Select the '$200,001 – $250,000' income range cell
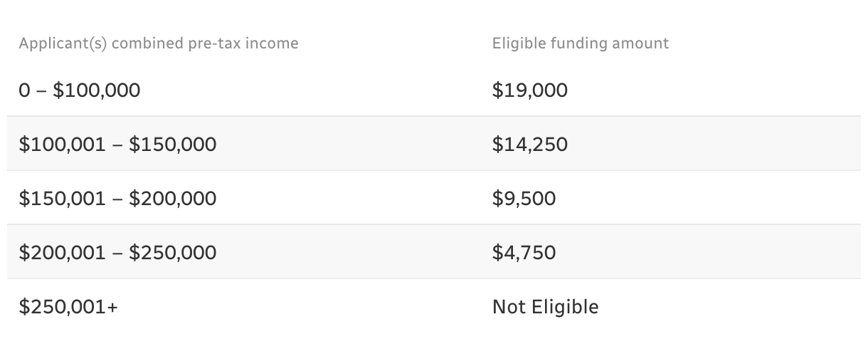868x339 pixels. (117, 253)
